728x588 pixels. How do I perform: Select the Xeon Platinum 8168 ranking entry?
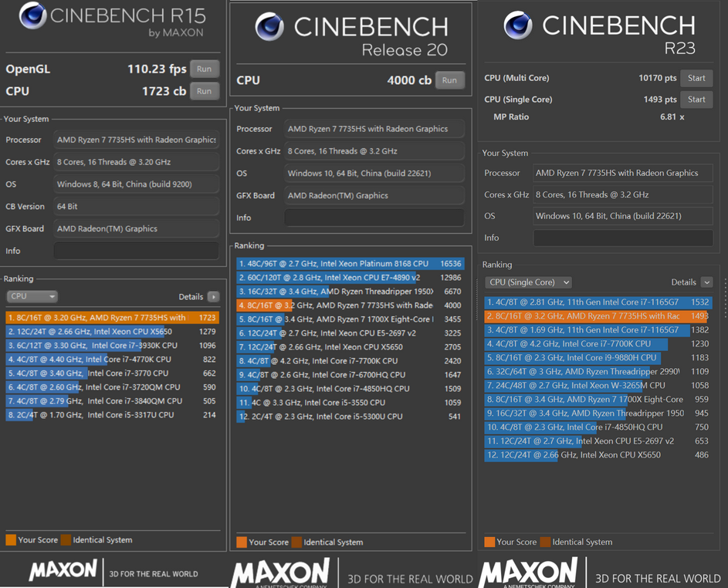(340, 264)
